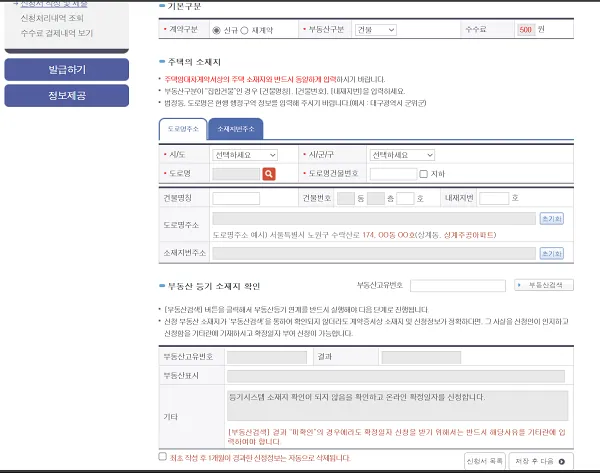Viewport: 600px width, 473px height.
Task: Select the 신규 contract radio button
Action: (217, 30)
